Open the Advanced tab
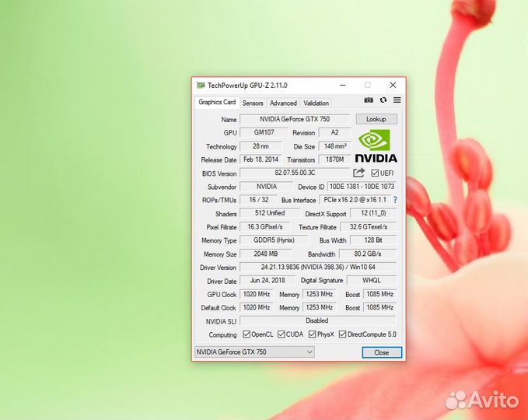528x420 pixels. [283, 103]
